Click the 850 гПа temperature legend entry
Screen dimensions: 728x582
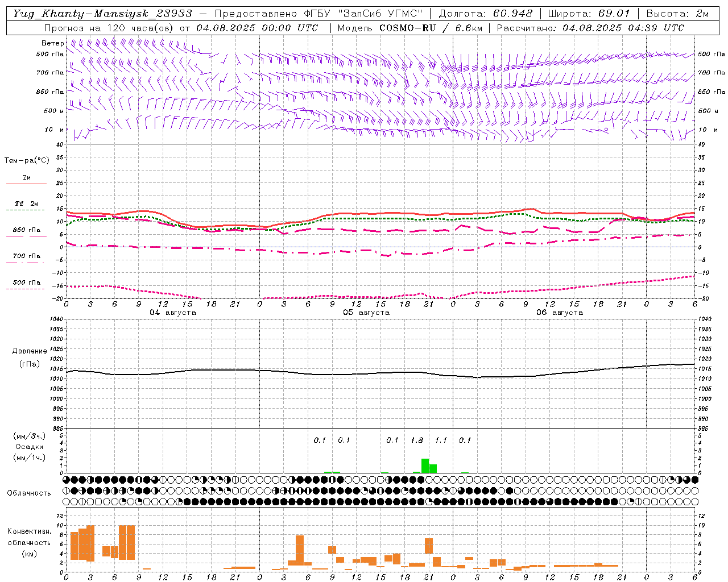click(x=26, y=230)
